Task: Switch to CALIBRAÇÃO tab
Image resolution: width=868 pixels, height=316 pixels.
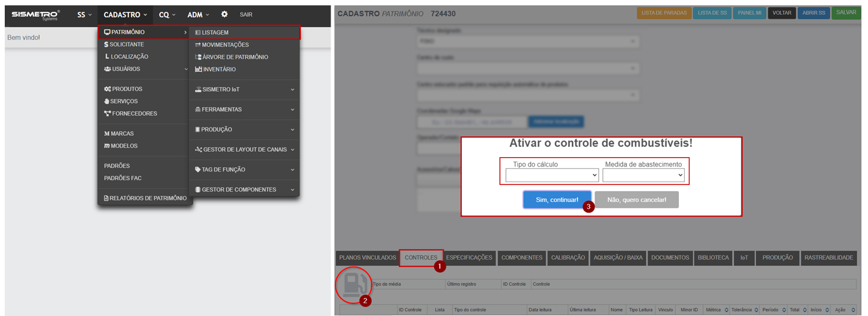Action: click(x=568, y=258)
